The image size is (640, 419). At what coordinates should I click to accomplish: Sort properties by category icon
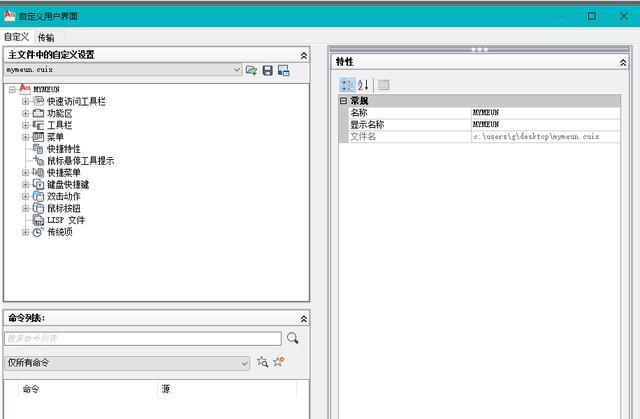(347, 85)
